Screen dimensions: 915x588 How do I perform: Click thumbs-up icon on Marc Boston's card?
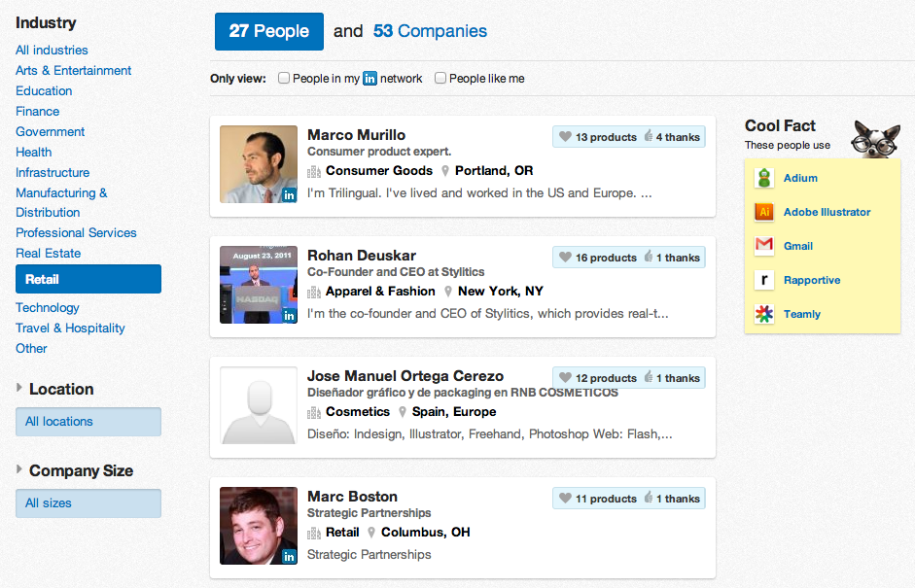(648, 499)
